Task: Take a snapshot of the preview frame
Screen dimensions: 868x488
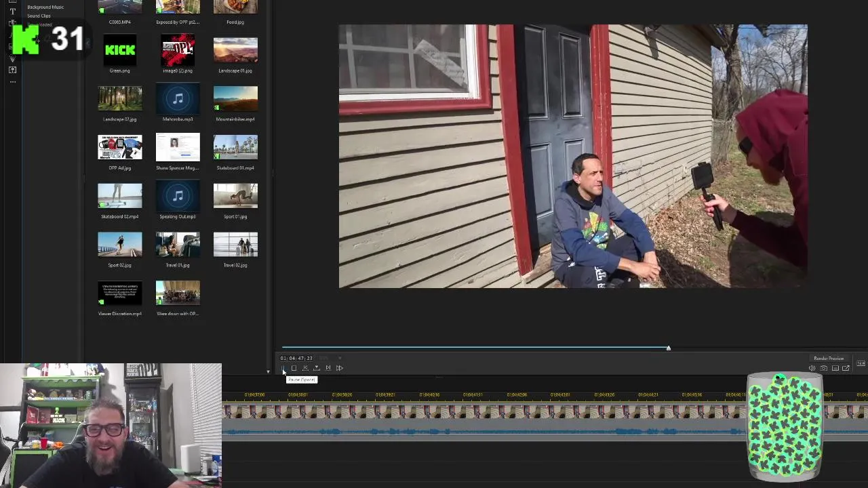Action: (x=823, y=368)
